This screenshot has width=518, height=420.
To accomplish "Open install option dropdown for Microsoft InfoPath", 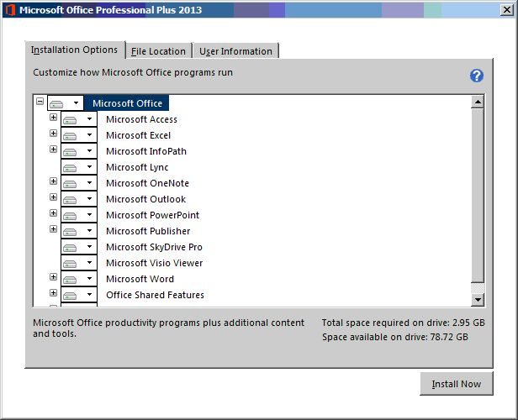I will pyautogui.click(x=79, y=151).
